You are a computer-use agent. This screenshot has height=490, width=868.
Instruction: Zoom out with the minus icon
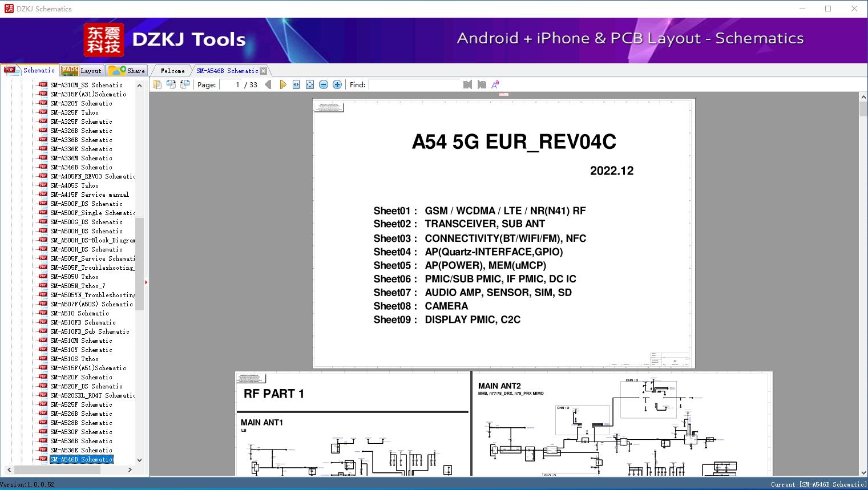324,84
